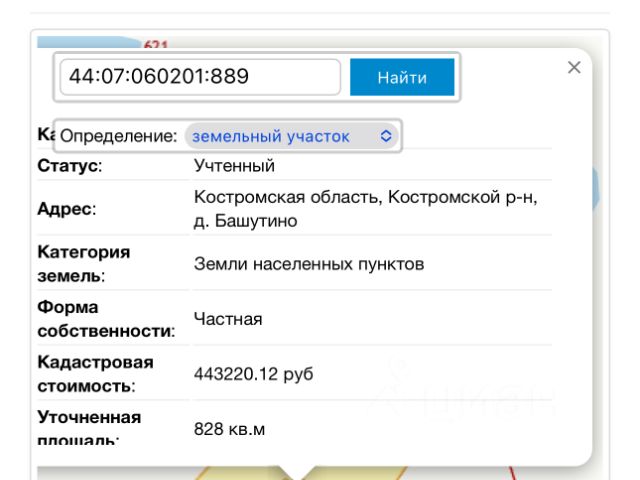The image size is (640, 480).
Task: Click the Кадастровая стоимость label
Action: point(96,374)
